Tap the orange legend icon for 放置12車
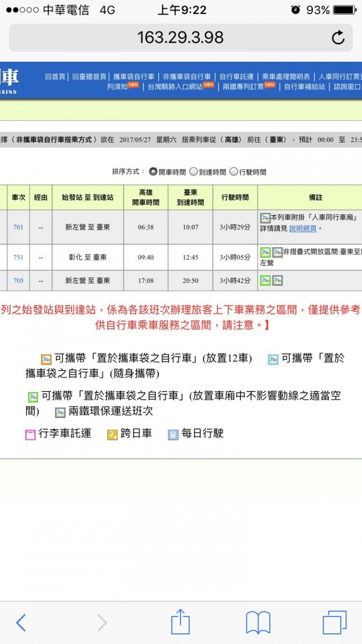The height and width of the screenshot is (644, 362). click(46, 359)
